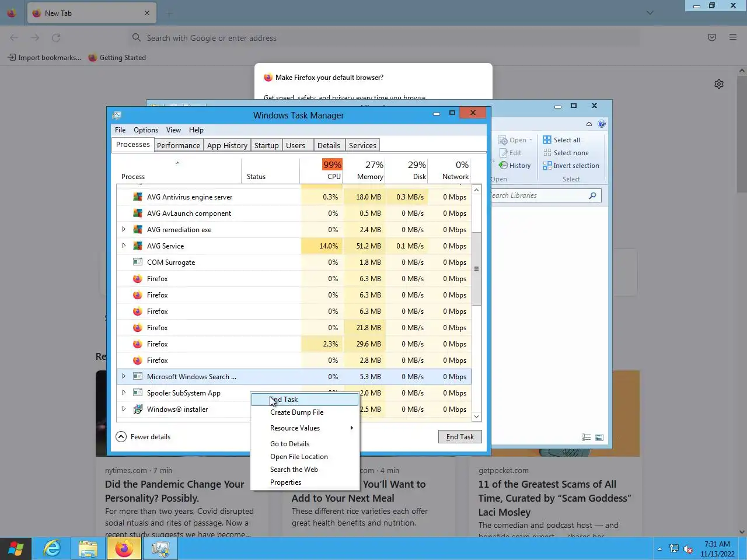Click the Task Manager taskbar icon
The width and height of the screenshot is (747, 560).
point(160,548)
